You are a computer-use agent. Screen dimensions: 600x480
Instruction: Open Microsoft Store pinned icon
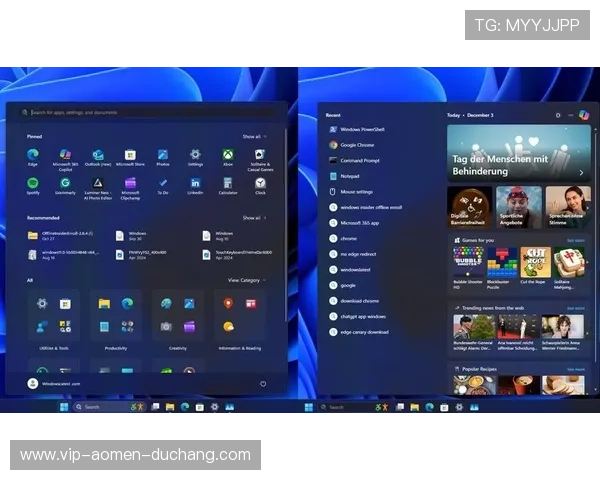pyautogui.click(x=130, y=156)
